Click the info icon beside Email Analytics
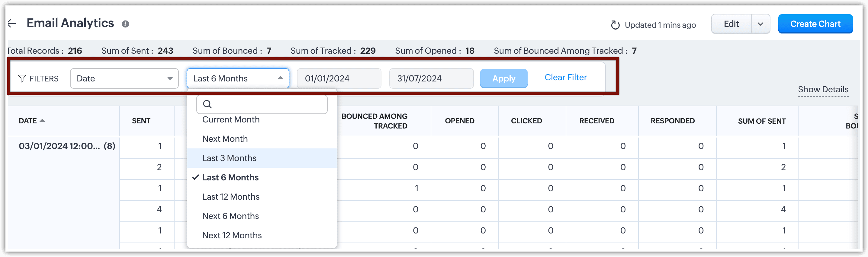This screenshot has height=257, width=868. [x=125, y=24]
